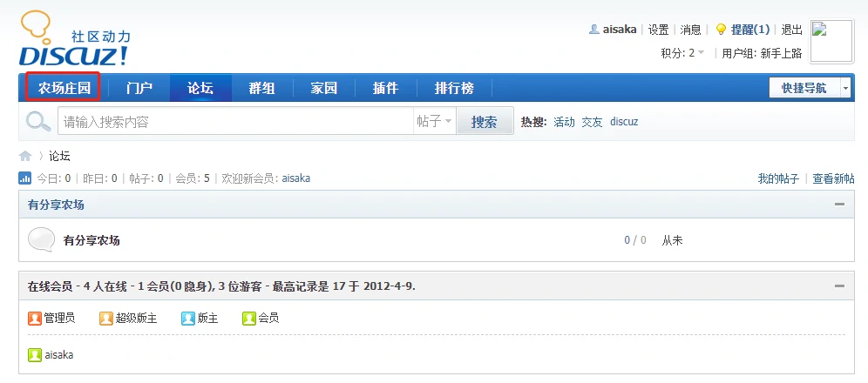Click the search magnifier icon
The height and width of the screenshot is (383, 868).
tap(38, 122)
